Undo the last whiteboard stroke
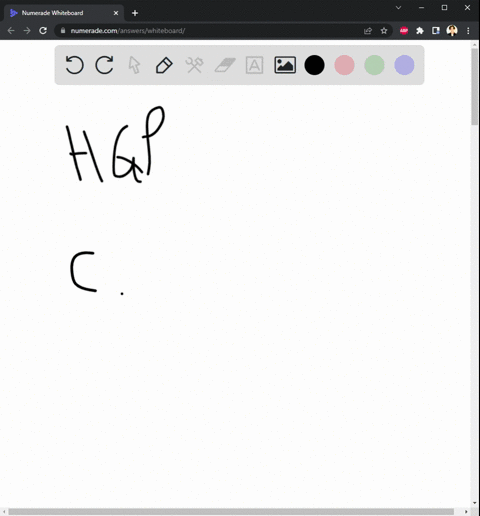Image resolution: width=480 pixels, height=516 pixels. click(x=74, y=65)
